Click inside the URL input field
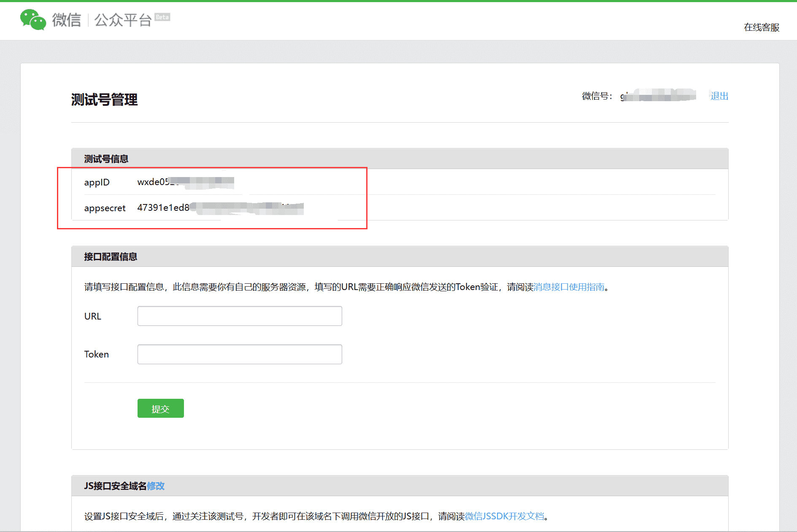Viewport: 797px width, 532px height. coord(239,315)
